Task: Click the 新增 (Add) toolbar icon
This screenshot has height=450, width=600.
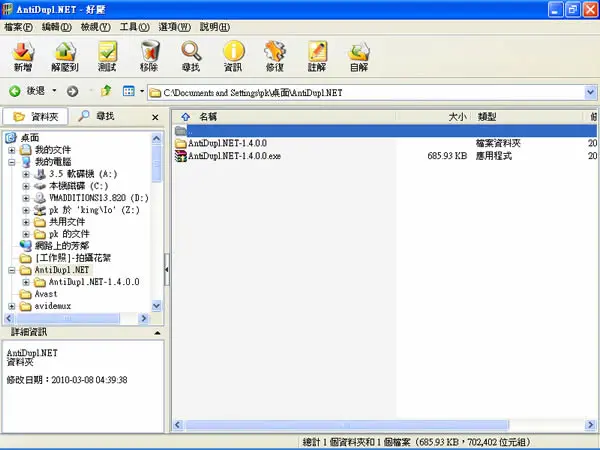Action: point(23,56)
